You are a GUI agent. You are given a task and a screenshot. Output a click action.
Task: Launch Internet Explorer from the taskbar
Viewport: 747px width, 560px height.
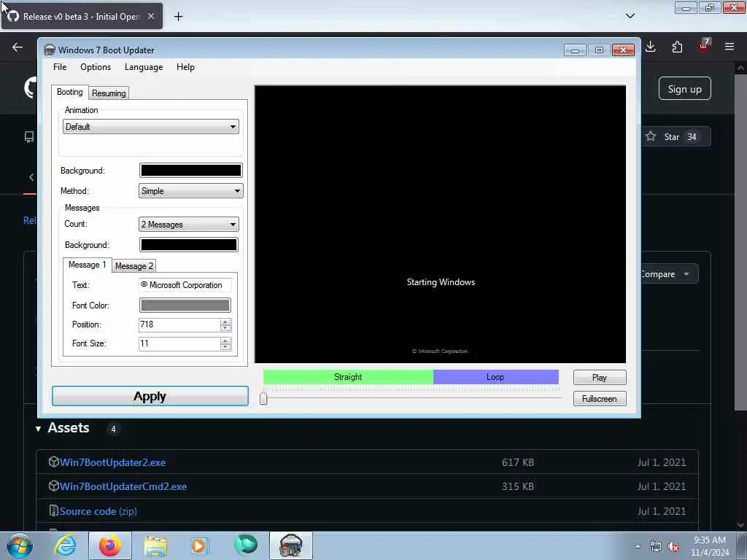pyautogui.click(x=65, y=545)
